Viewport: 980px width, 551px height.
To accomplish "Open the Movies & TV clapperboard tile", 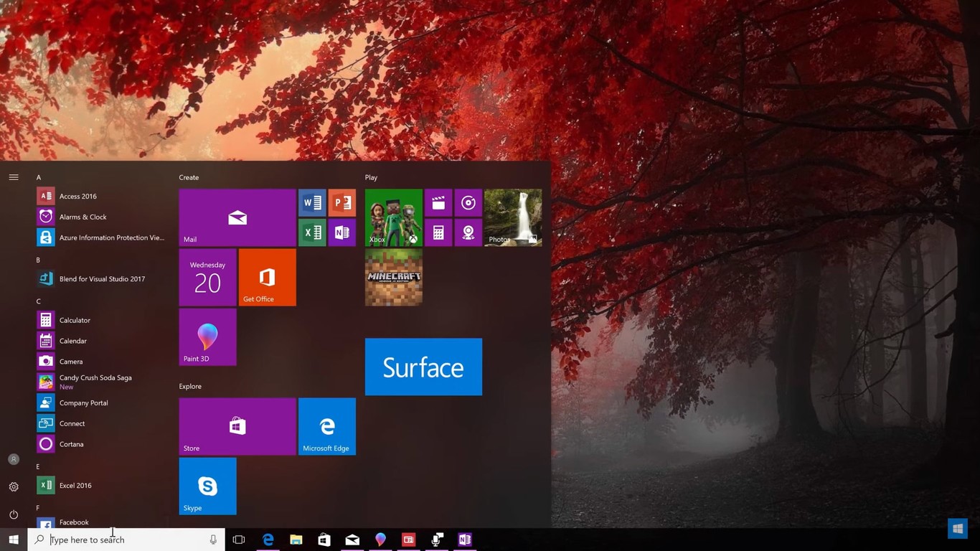I will pyautogui.click(x=438, y=203).
